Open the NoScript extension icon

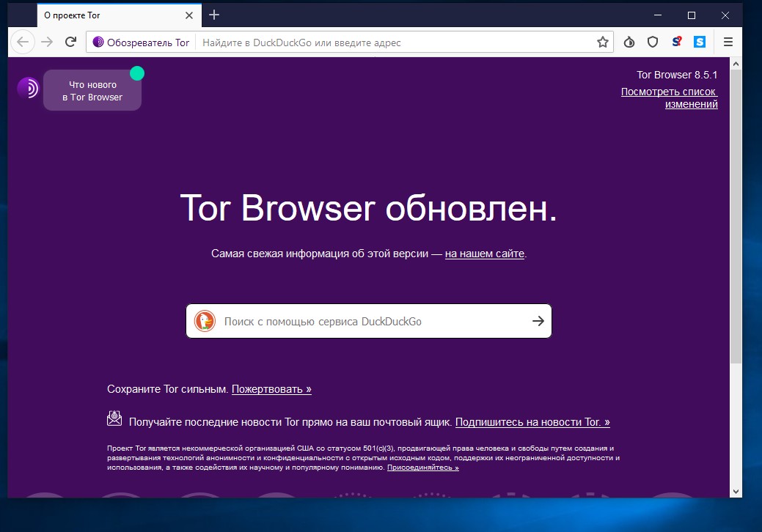(676, 43)
